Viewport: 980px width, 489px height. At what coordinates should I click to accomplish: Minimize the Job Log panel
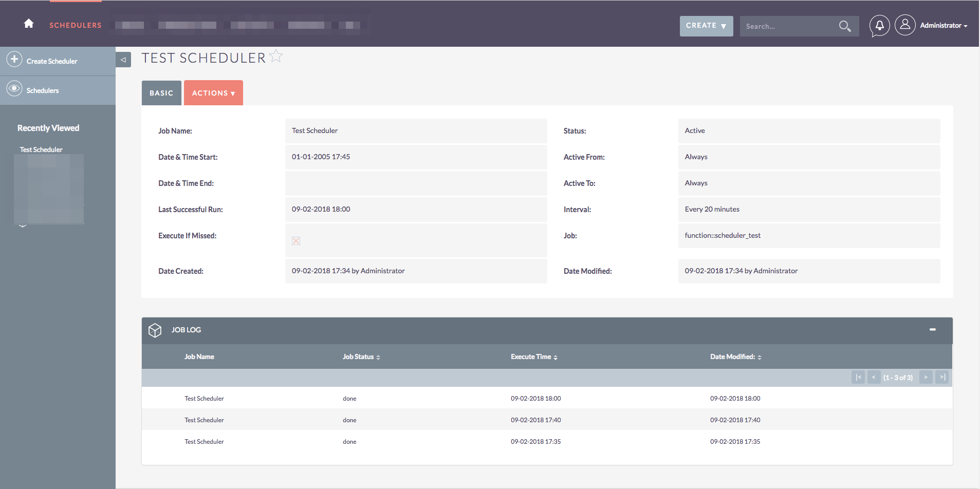click(932, 330)
